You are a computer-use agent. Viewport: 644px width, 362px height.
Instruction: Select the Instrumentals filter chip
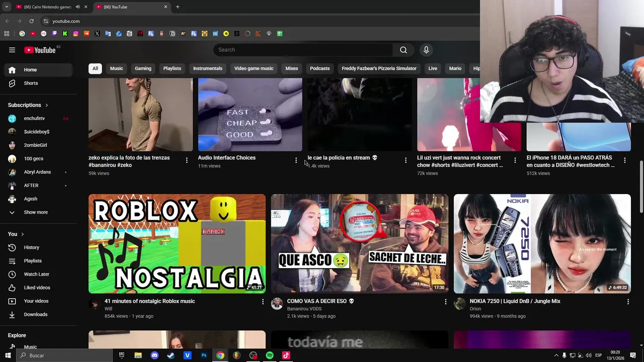(208, 68)
